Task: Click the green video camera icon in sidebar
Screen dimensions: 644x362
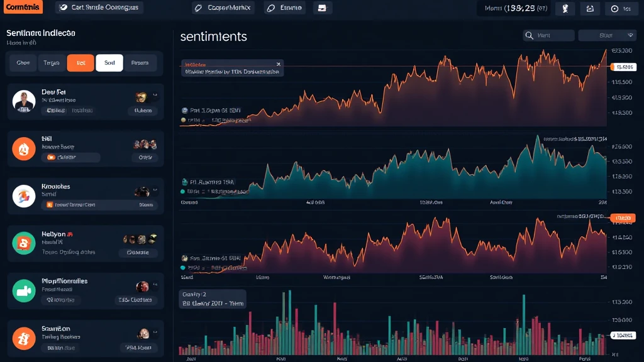Action: [x=24, y=291]
